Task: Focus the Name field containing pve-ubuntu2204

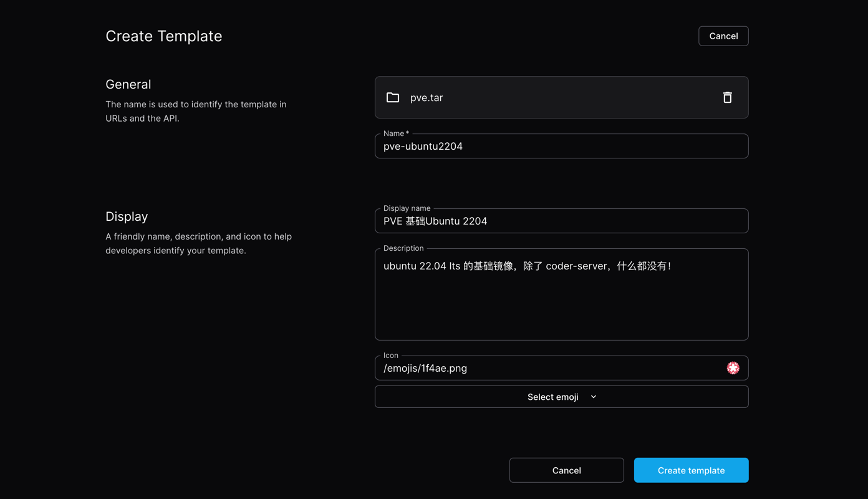Action: click(x=561, y=147)
